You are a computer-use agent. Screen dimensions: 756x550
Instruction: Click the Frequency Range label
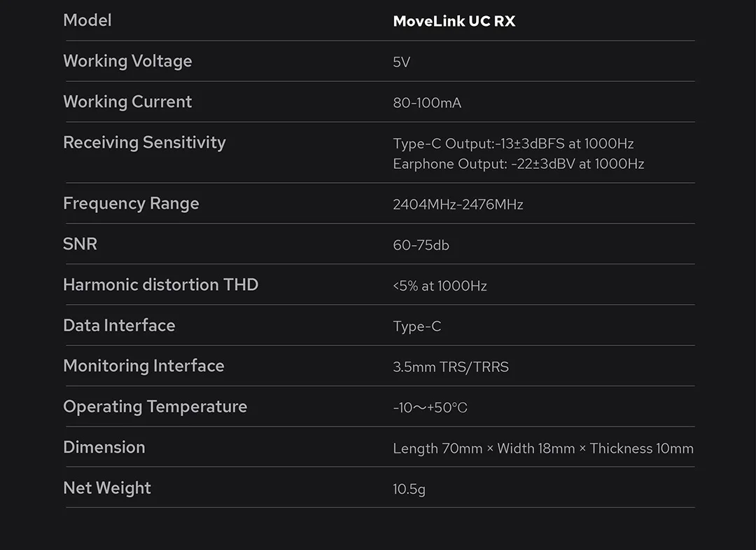point(131,204)
